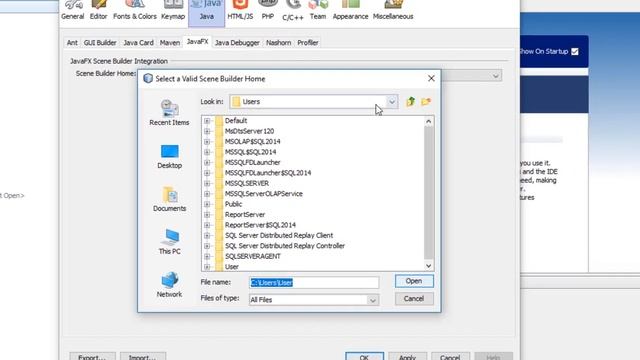The height and width of the screenshot is (360, 640).
Task: Expand the SQLSERVERAGENT folder node
Action: [x=207, y=256]
